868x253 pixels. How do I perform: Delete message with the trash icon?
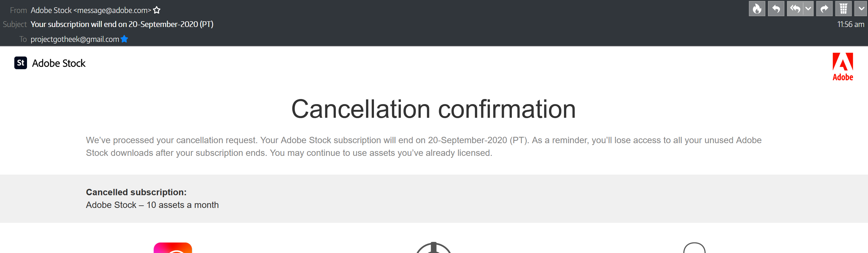click(844, 9)
